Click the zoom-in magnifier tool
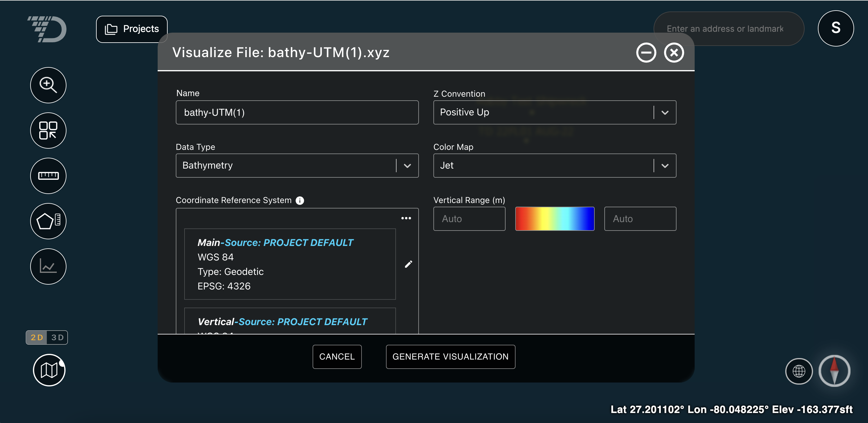Image resolution: width=868 pixels, height=423 pixels. (48, 85)
